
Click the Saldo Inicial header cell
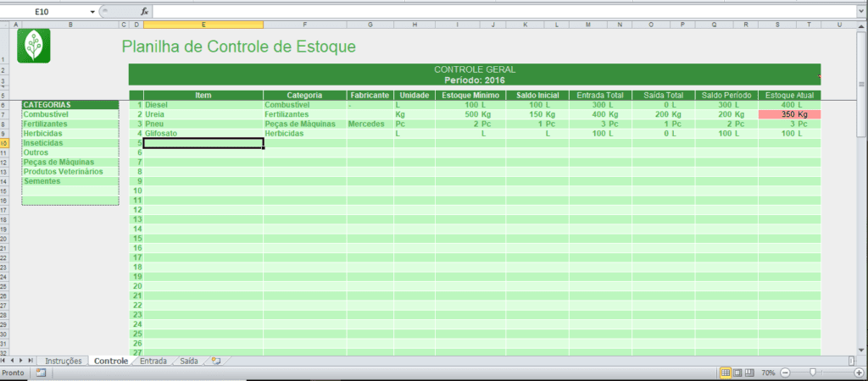tap(537, 95)
